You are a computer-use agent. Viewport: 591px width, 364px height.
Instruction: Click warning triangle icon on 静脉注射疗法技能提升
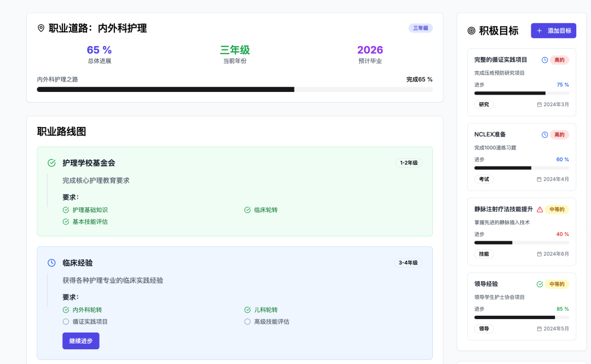point(540,210)
